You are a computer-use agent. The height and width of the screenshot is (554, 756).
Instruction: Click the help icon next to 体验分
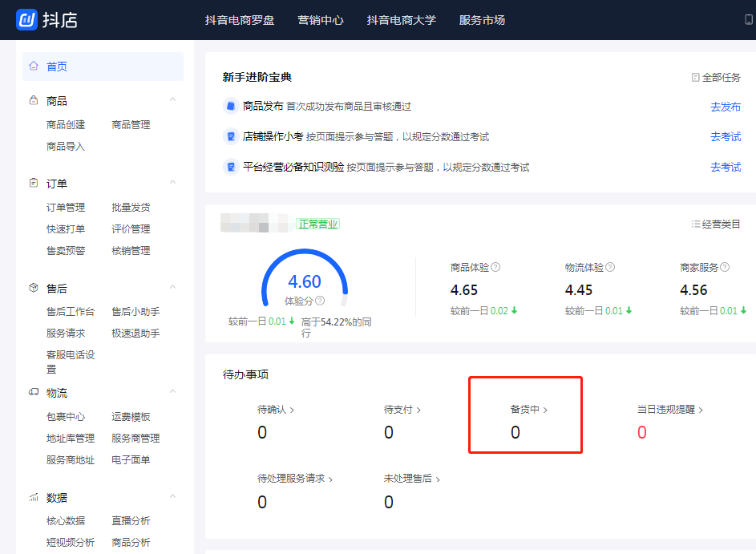tap(320, 301)
